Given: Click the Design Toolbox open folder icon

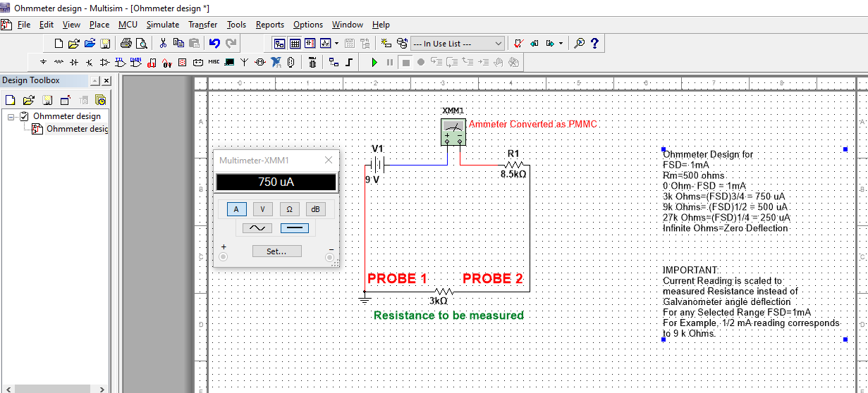Looking at the screenshot, I should point(29,100).
